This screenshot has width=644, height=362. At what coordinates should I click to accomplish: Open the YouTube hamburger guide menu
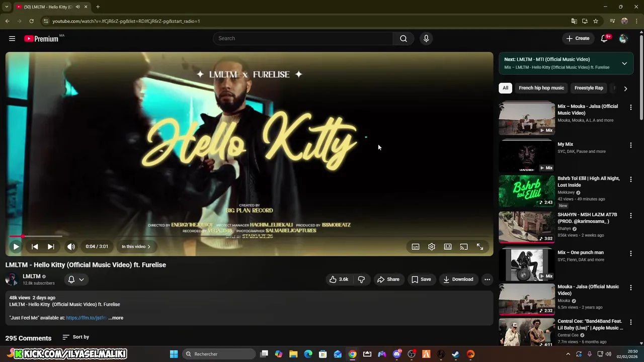pos(12,38)
